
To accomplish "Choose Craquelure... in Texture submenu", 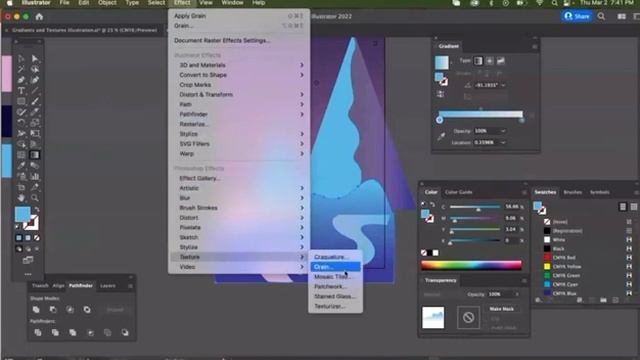I will pyautogui.click(x=336, y=257).
